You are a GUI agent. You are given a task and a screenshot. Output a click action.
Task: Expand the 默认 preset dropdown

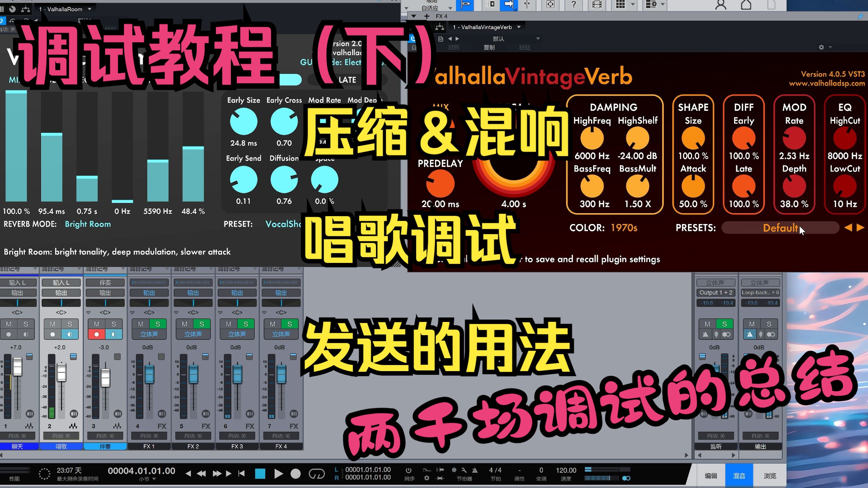coord(538,39)
